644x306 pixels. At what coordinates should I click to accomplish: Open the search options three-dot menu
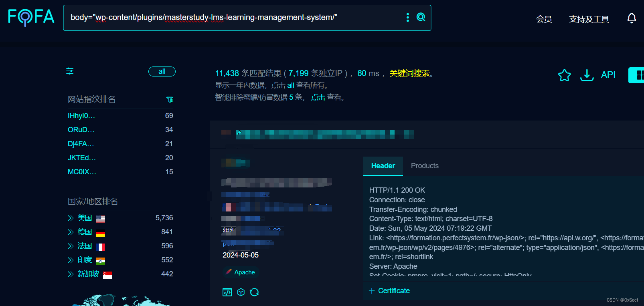click(408, 17)
